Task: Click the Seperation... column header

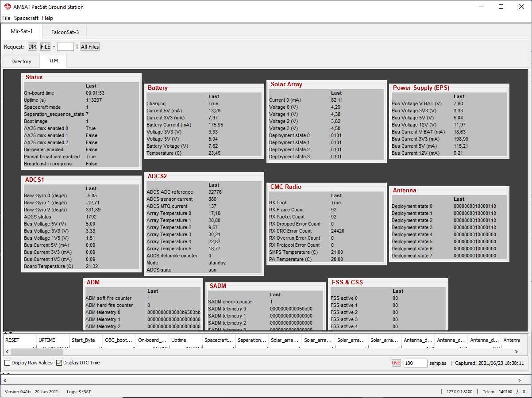Action: point(252,340)
